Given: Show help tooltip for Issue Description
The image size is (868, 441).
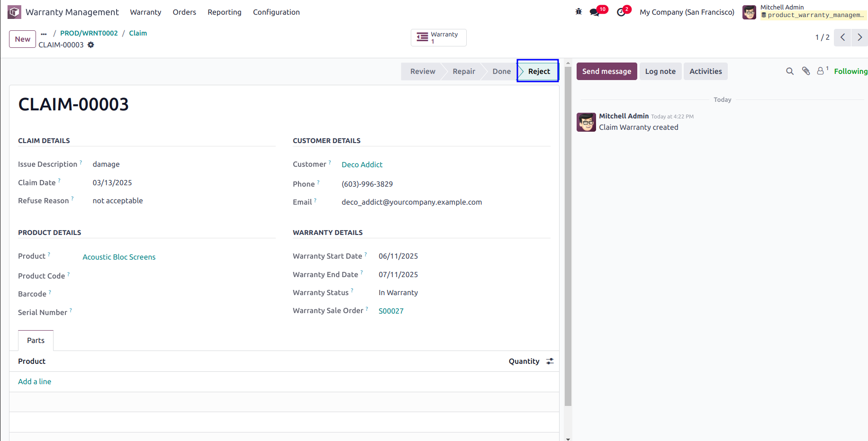Looking at the screenshot, I should click(x=81, y=162).
